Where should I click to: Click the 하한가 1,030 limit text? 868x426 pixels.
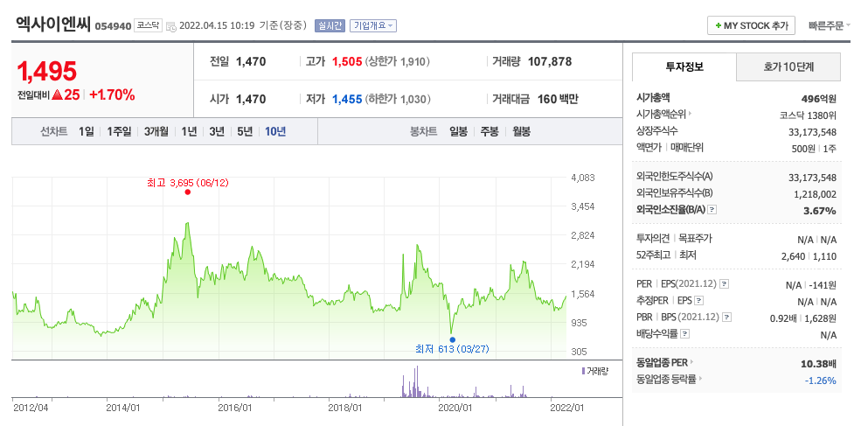398,99
